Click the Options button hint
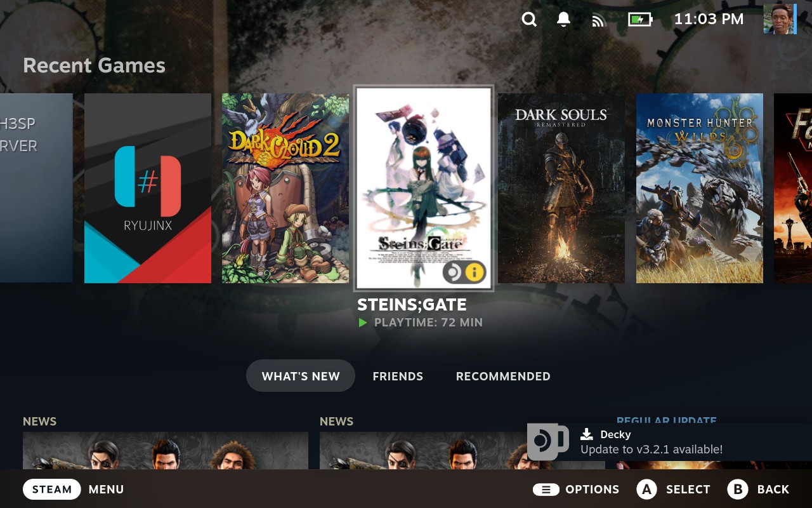Viewport: 812px width, 508px height. (576, 490)
